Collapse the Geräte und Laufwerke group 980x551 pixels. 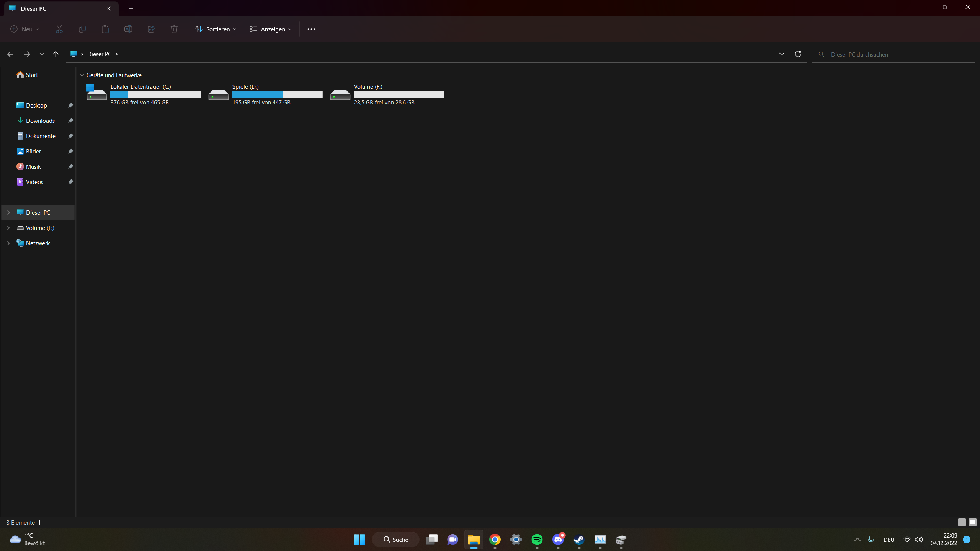point(82,75)
